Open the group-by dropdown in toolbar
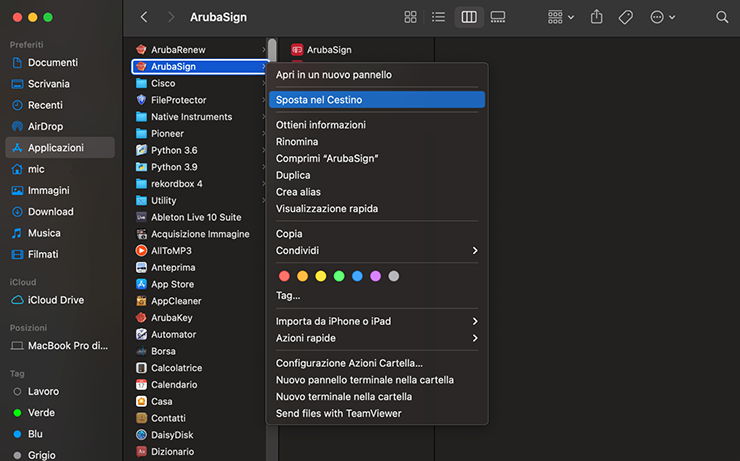This screenshot has width=740, height=461. tap(561, 17)
